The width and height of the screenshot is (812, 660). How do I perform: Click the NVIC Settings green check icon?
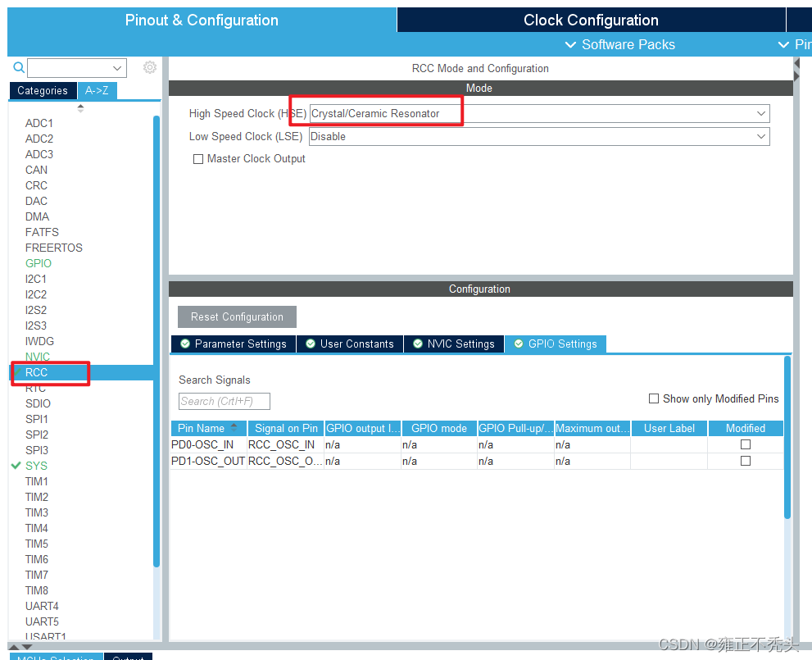(x=418, y=344)
